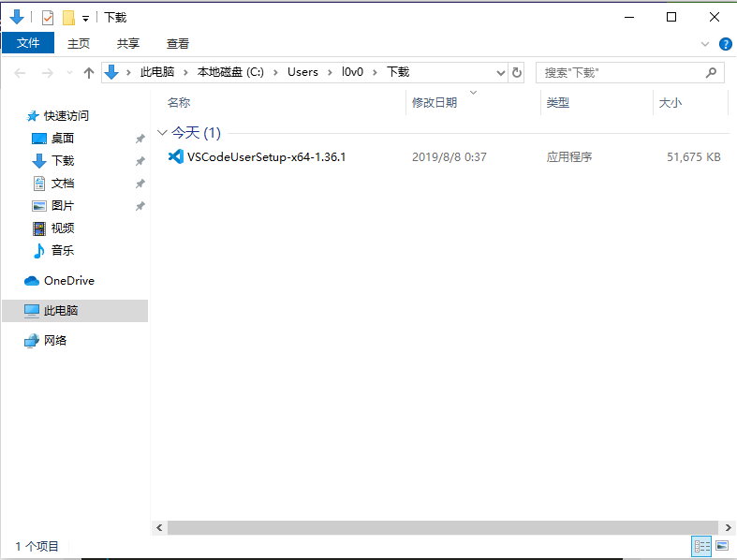Viewport: 737px width, 560px height.
Task: Open the 文件 menu tab
Action: tap(28, 43)
